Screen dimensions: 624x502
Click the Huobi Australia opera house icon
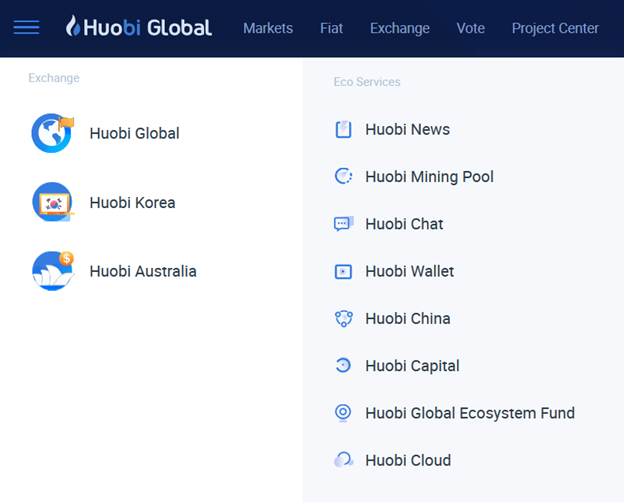(53, 271)
